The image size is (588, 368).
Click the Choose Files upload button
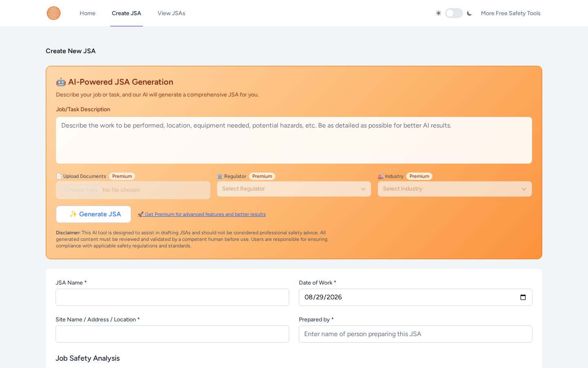(x=81, y=190)
